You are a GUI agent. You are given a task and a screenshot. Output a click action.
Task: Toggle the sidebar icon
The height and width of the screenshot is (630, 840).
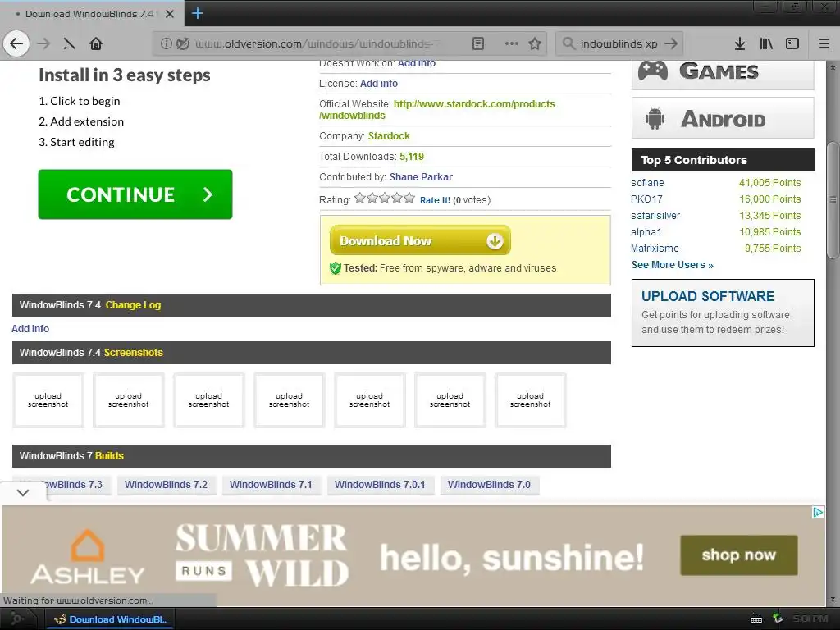[x=792, y=43]
